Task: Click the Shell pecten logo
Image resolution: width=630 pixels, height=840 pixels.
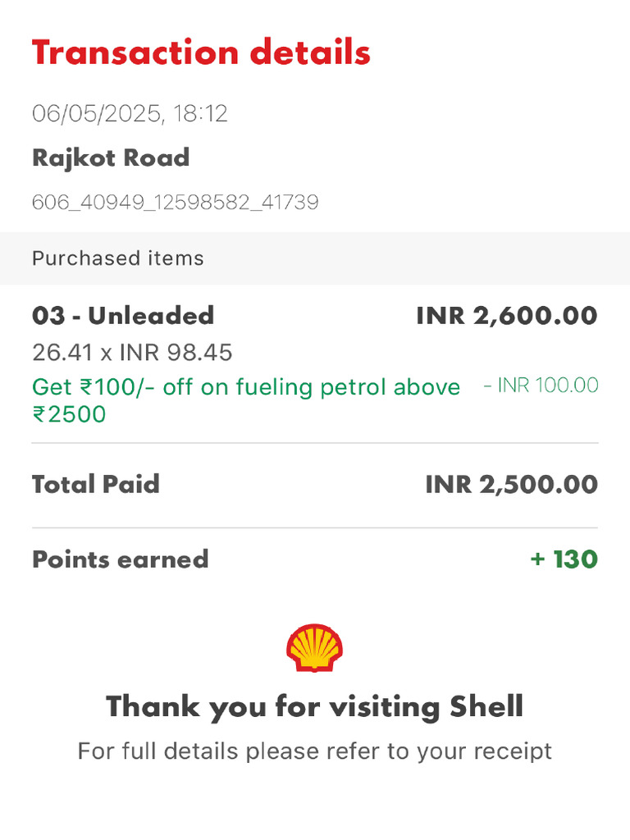Action: [x=315, y=648]
